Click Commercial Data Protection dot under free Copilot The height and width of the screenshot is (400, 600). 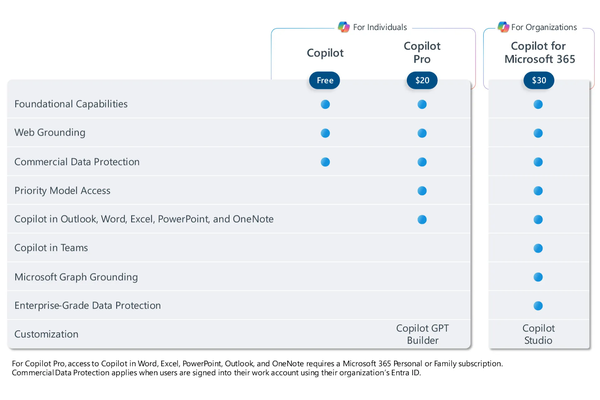tap(325, 162)
